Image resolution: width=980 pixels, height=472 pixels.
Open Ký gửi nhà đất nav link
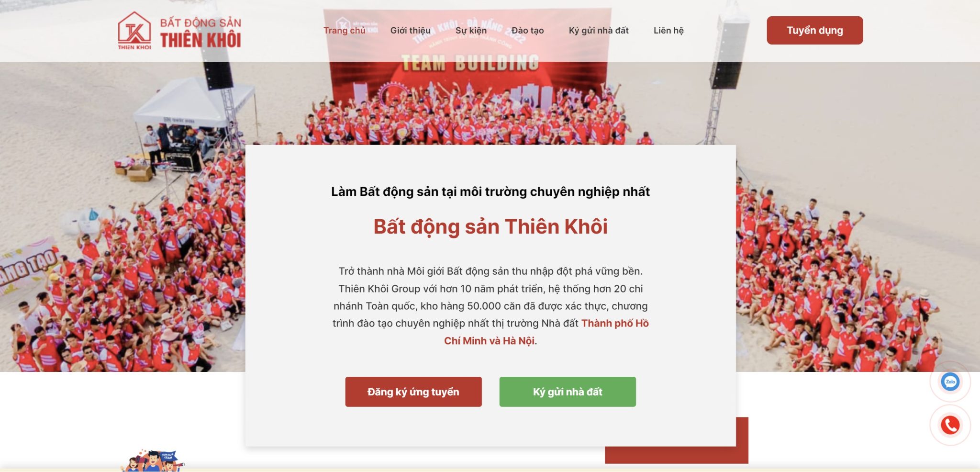tap(599, 31)
